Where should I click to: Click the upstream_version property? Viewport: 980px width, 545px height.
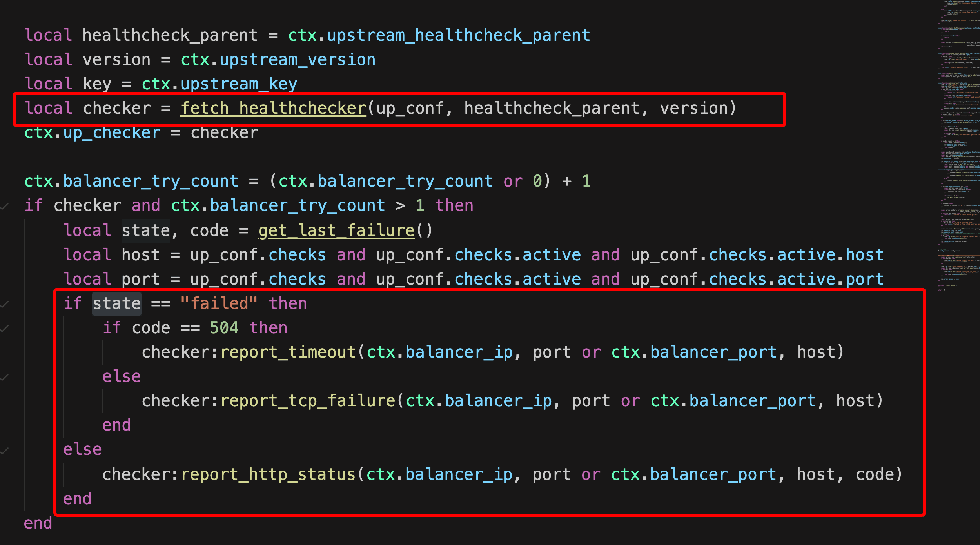[x=298, y=60]
